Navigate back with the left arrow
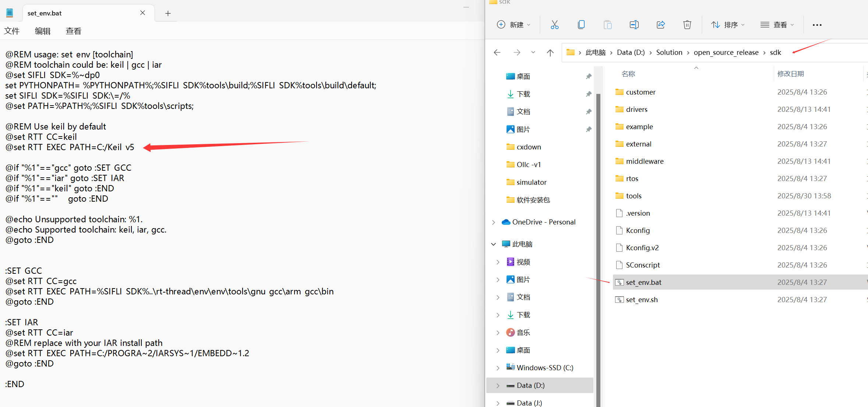This screenshot has height=407, width=868. point(497,53)
